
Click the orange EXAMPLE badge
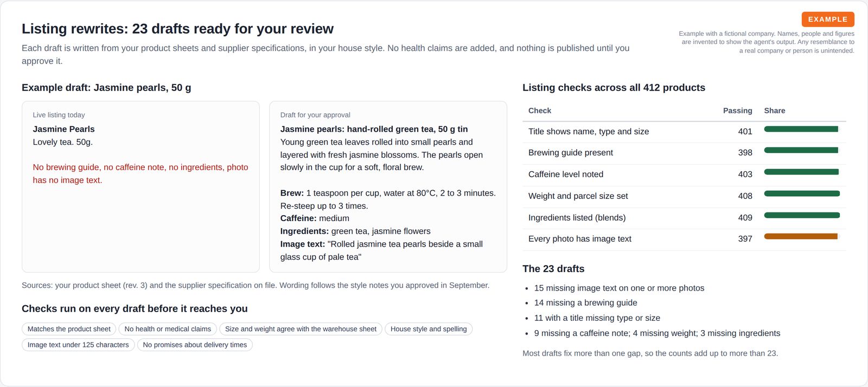point(828,20)
